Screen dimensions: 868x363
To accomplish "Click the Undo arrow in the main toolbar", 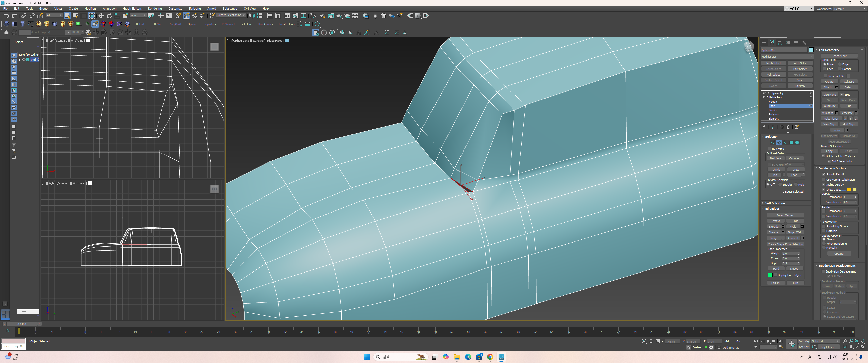I will click(6, 16).
